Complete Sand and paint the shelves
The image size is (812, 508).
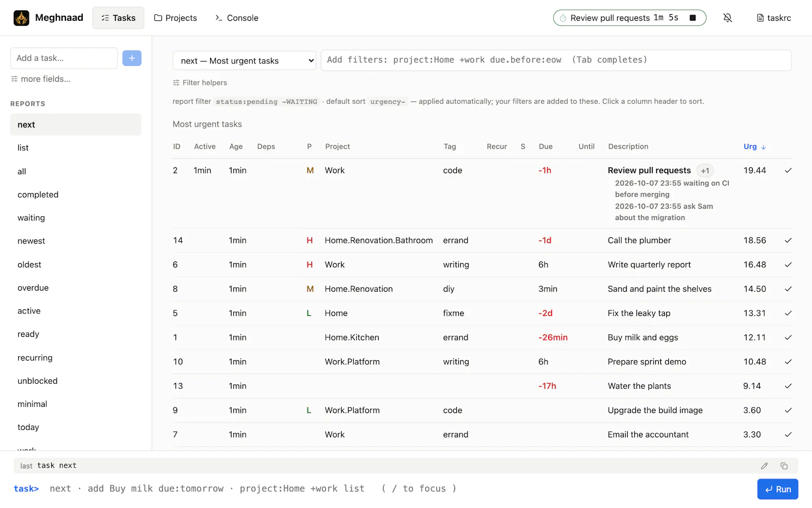click(x=788, y=289)
